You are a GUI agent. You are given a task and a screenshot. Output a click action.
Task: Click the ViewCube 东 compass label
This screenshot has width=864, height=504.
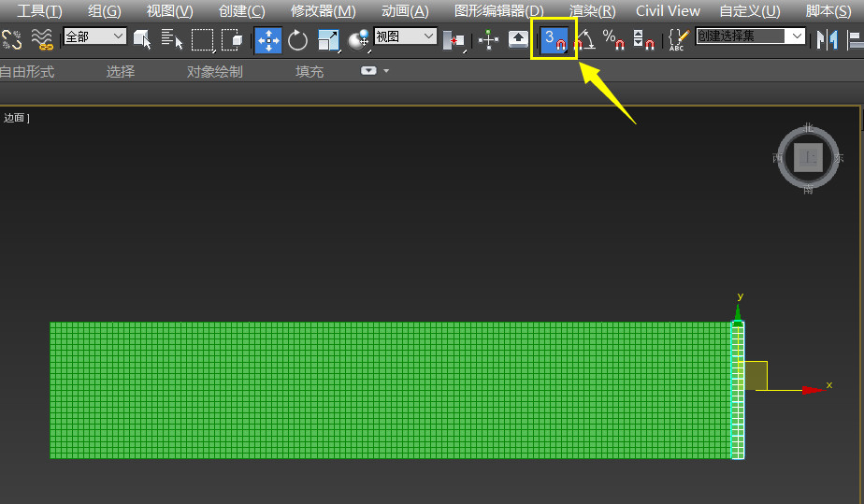[x=839, y=159]
